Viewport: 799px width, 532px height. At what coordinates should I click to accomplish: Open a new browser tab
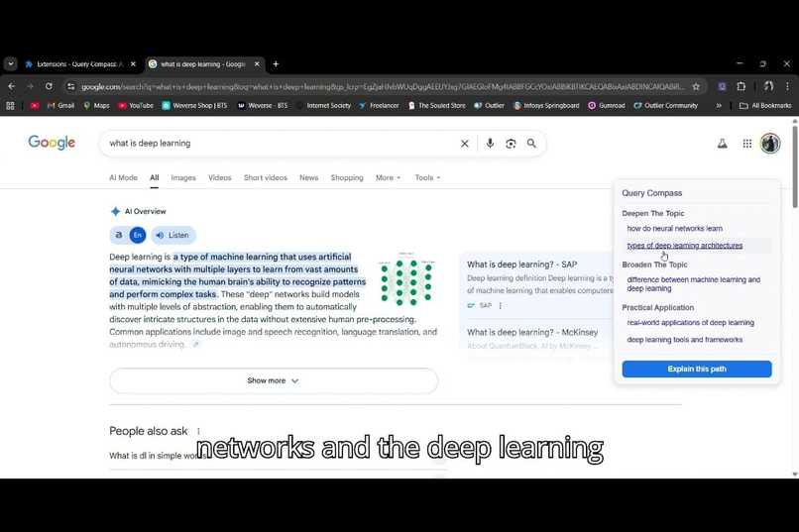(276, 64)
